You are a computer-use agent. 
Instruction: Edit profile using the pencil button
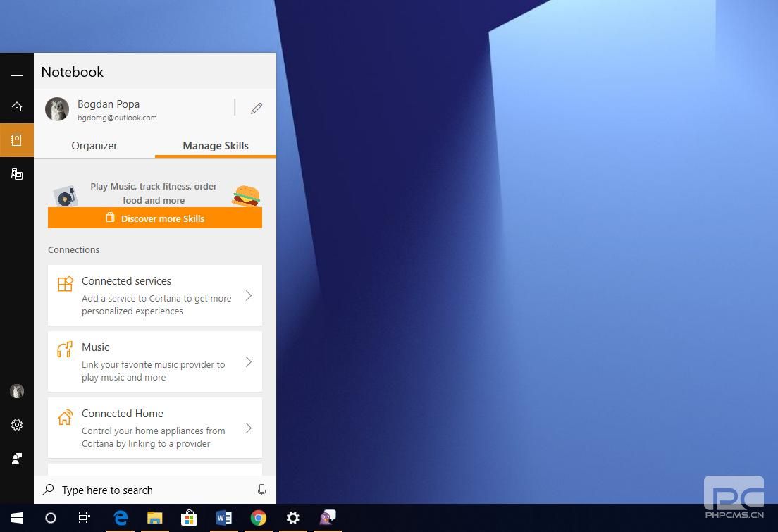256,108
